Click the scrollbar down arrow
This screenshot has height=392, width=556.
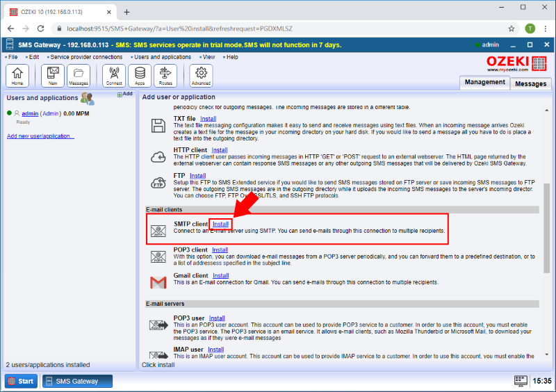point(546,354)
